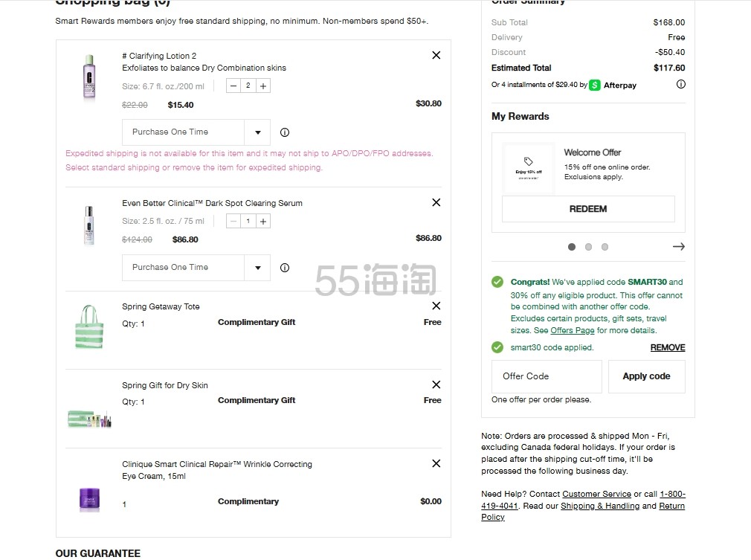Viewport: 751px width, 560px height.
Task: Open Dark Spot Serum purchase frequency dropdown
Action: 196,267
